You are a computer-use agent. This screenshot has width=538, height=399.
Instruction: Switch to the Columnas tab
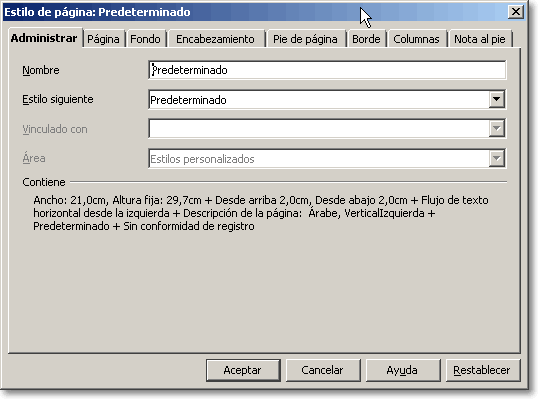[416, 39]
